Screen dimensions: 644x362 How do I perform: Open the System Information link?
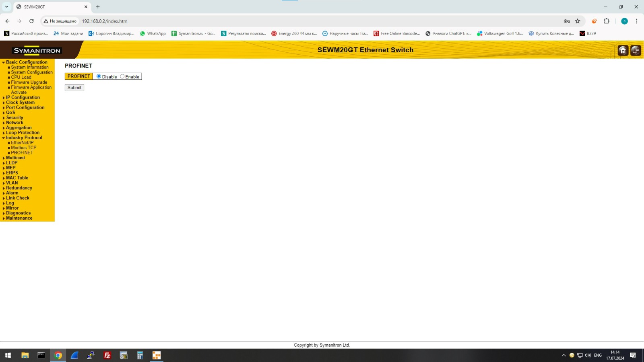click(29, 68)
